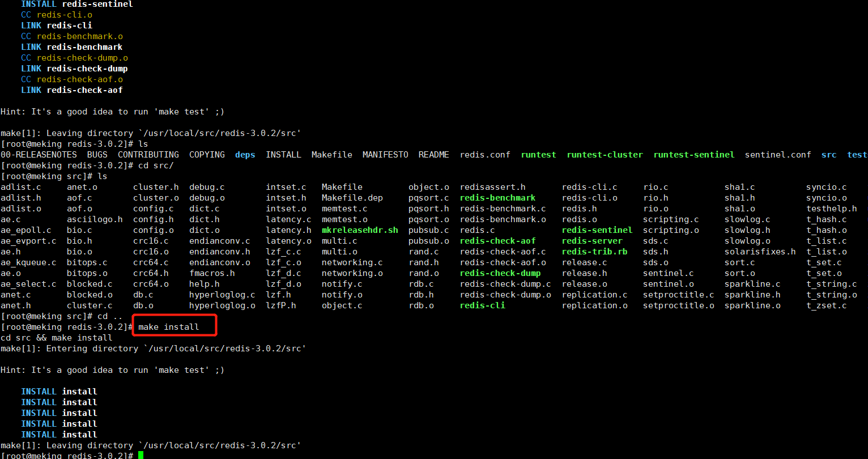Click the testhelp.h file name
Image resolution: width=868 pixels, height=459 pixels.
831,209
